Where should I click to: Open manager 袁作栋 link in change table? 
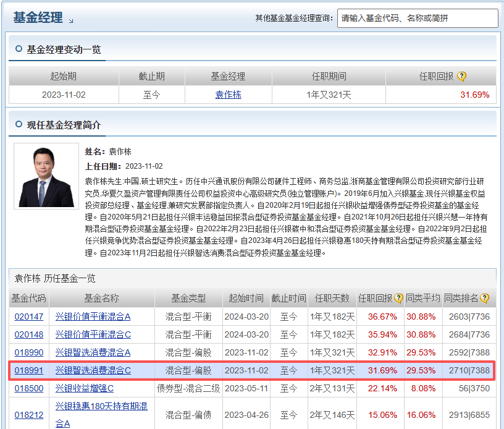tap(228, 95)
